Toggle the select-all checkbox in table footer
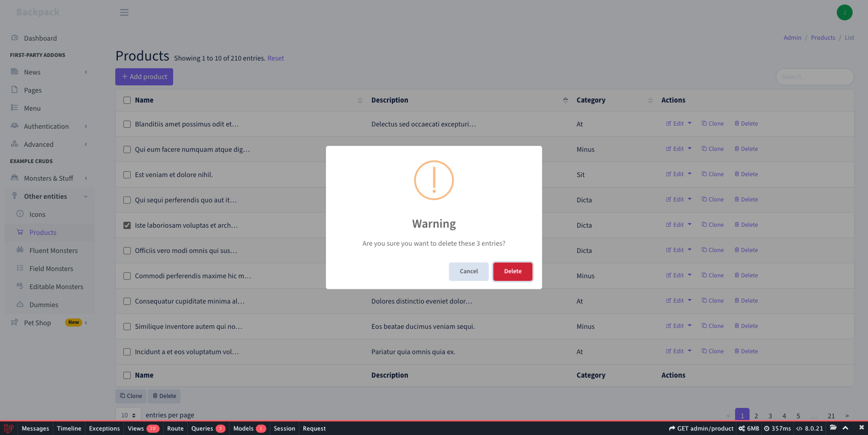This screenshot has width=868, height=435. (x=127, y=375)
